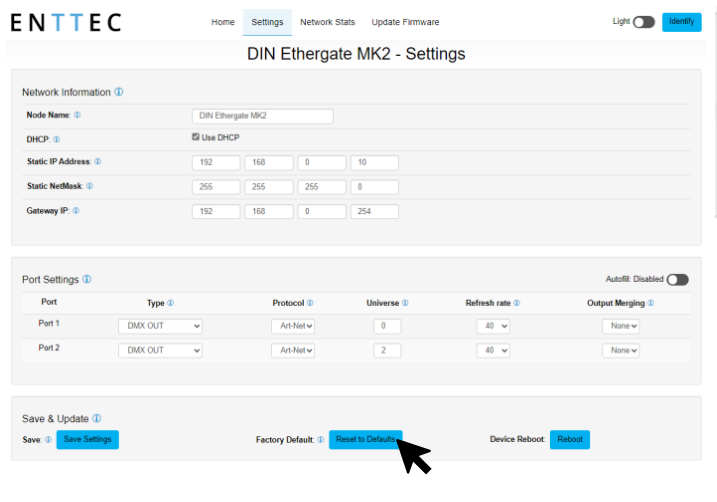Click the Static NetMask second octet field

(269, 187)
